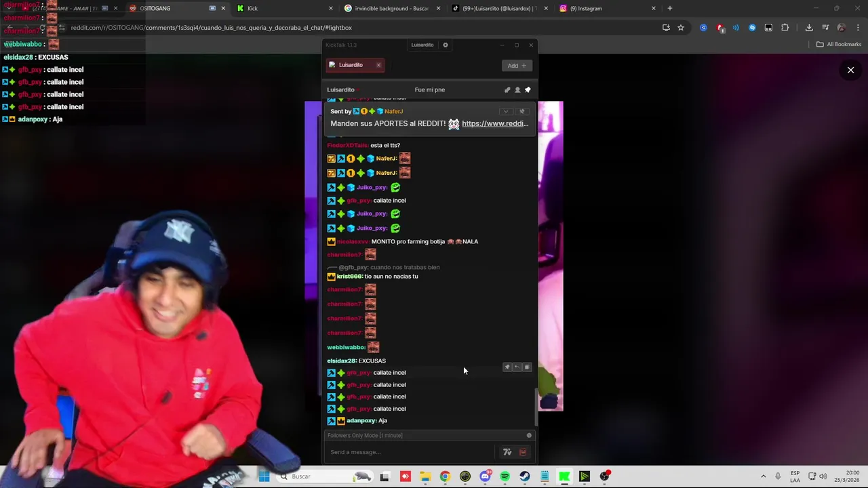Open Discord from taskbar

click(x=485, y=476)
